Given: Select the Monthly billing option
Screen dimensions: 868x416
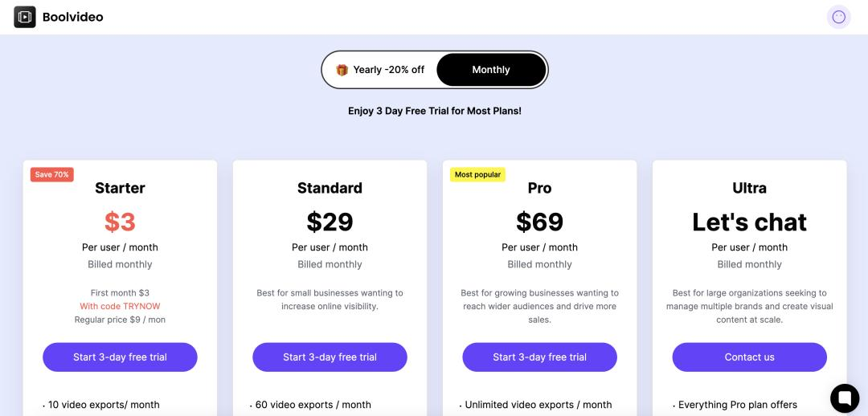Looking at the screenshot, I should point(491,70).
